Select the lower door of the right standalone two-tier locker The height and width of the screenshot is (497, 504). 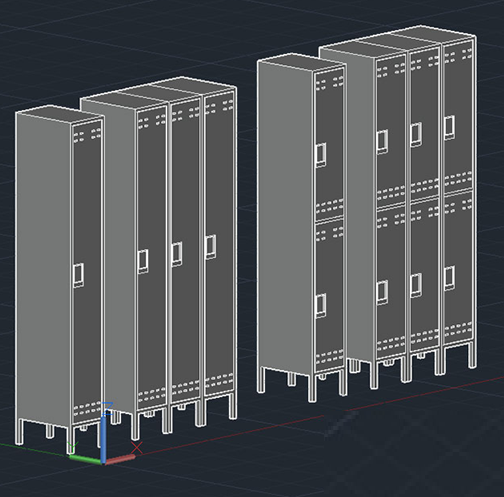click(x=329, y=295)
